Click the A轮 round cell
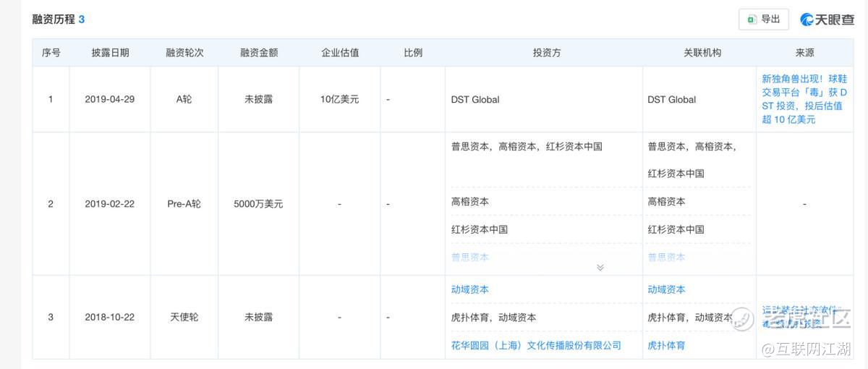868x369 pixels. point(184,99)
